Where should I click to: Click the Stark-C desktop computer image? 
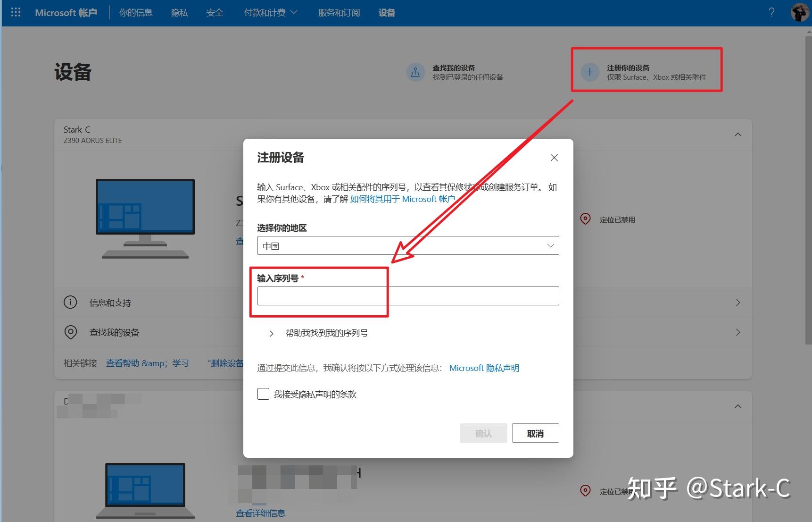coord(145,219)
